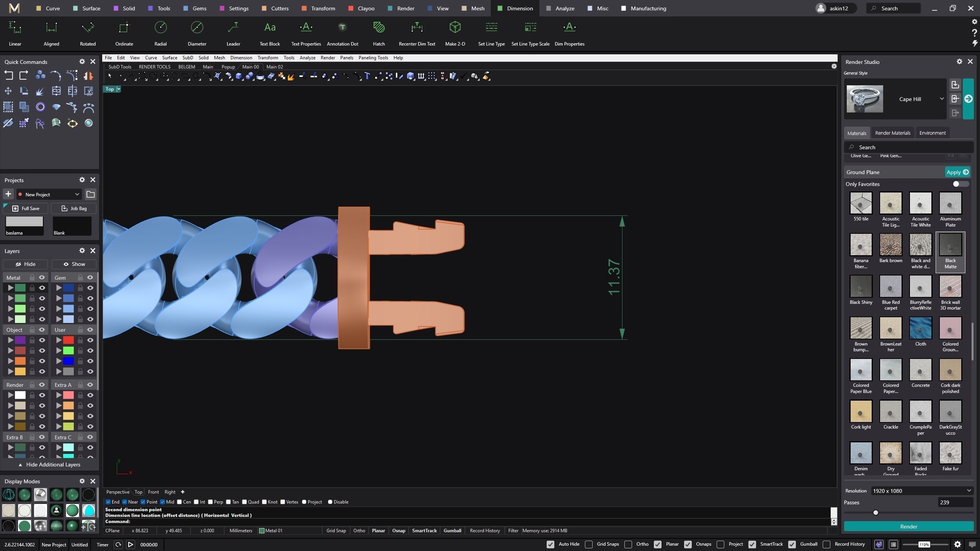Enable the Cen osnap checkbox
980x551 pixels.
point(180,502)
